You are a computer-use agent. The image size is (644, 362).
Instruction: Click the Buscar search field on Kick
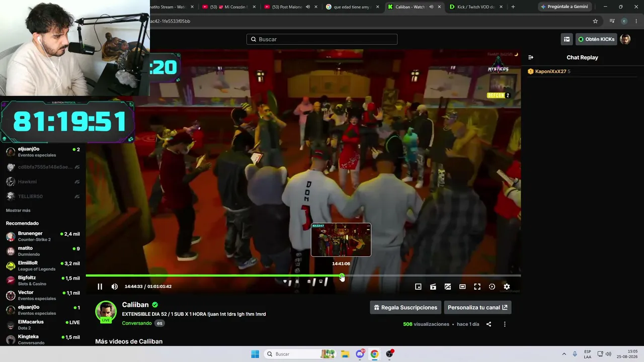[322, 39]
